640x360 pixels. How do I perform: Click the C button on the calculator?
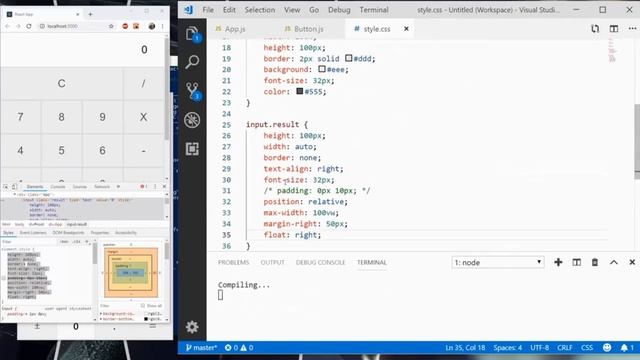coord(62,83)
